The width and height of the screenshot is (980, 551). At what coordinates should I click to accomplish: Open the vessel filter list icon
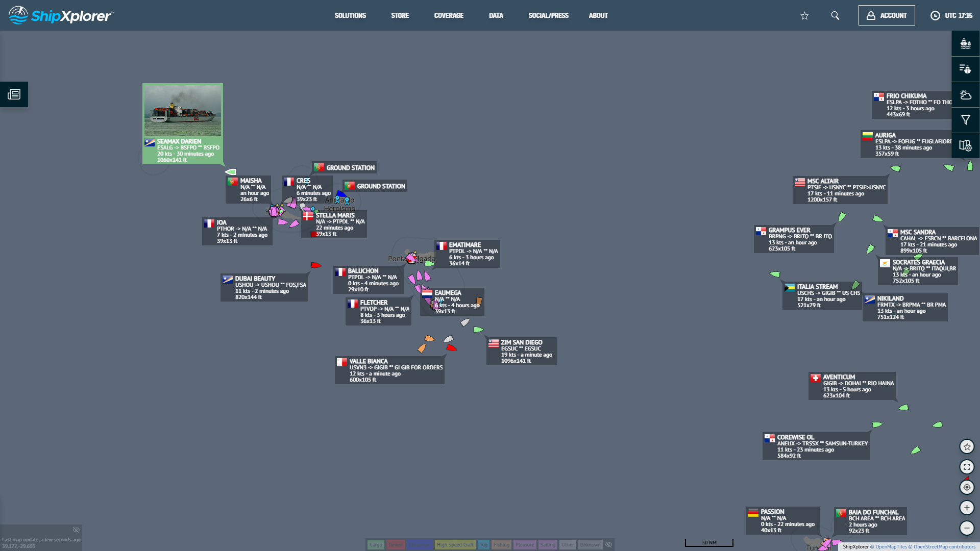[965, 69]
